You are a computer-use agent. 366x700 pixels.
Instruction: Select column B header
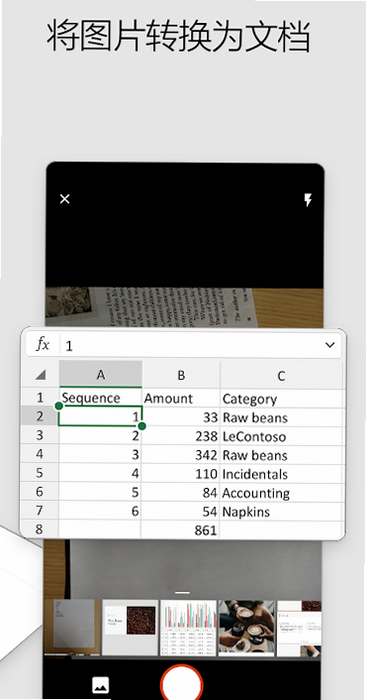click(x=181, y=375)
